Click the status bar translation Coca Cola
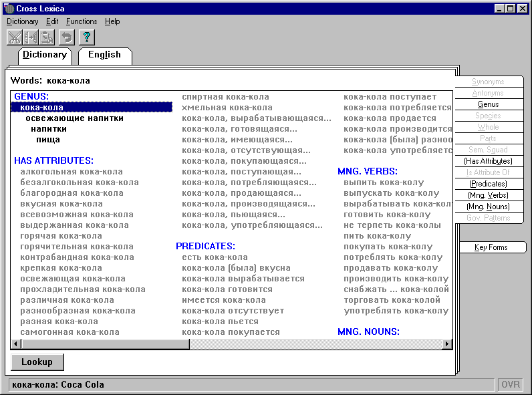This screenshot has height=395, width=532. click(82, 384)
